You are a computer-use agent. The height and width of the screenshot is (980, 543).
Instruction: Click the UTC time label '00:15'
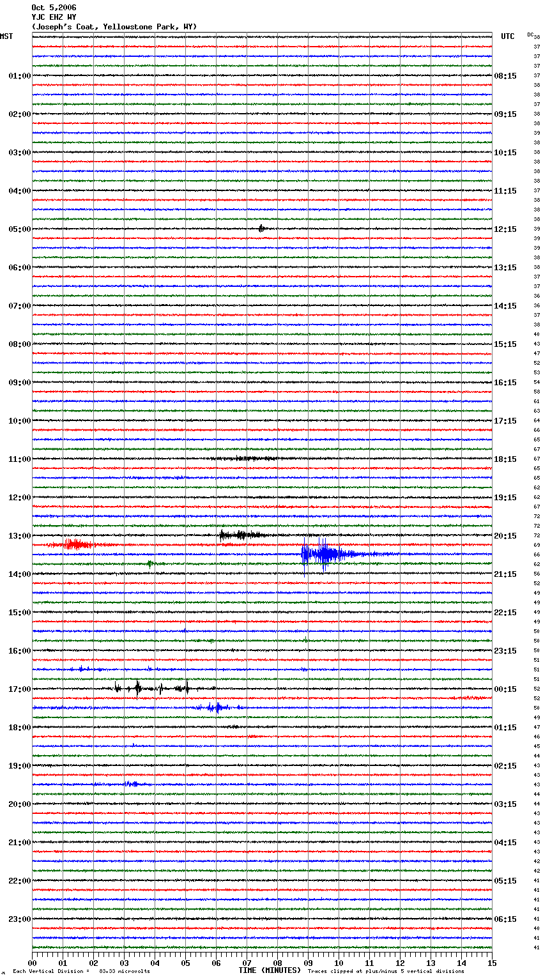pyautogui.click(x=505, y=689)
